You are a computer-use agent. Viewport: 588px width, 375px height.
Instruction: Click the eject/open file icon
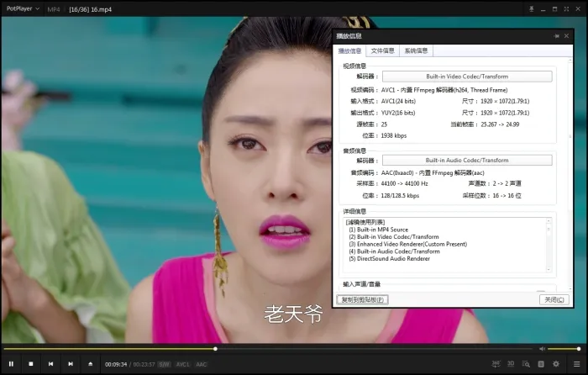point(91,364)
